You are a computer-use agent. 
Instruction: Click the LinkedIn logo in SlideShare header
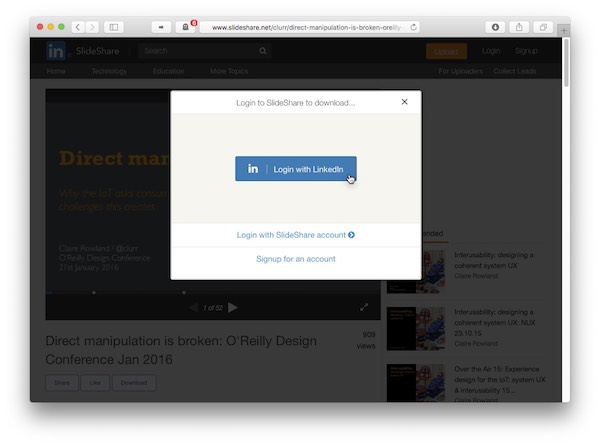click(x=56, y=51)
